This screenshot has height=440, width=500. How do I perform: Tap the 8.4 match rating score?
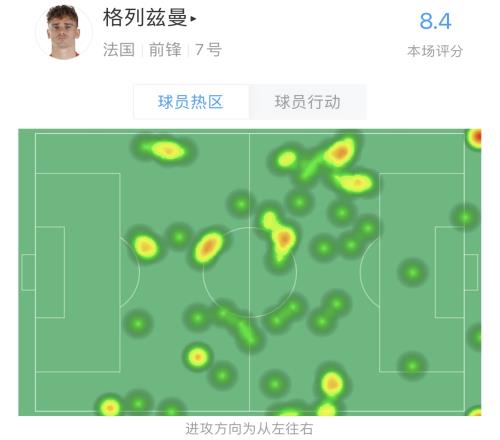pyautogui.click(x=435, y=21)
